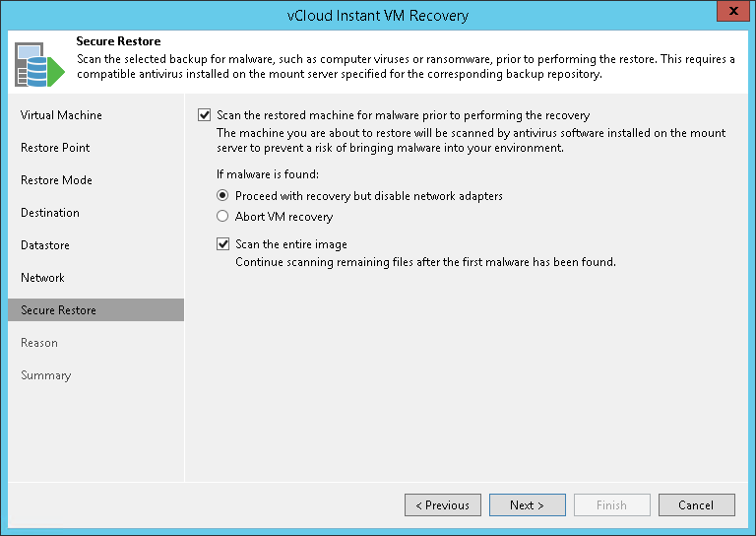Switch to the Restore Mode step
This screenshot has width=756, height=536.
point(56,180)
